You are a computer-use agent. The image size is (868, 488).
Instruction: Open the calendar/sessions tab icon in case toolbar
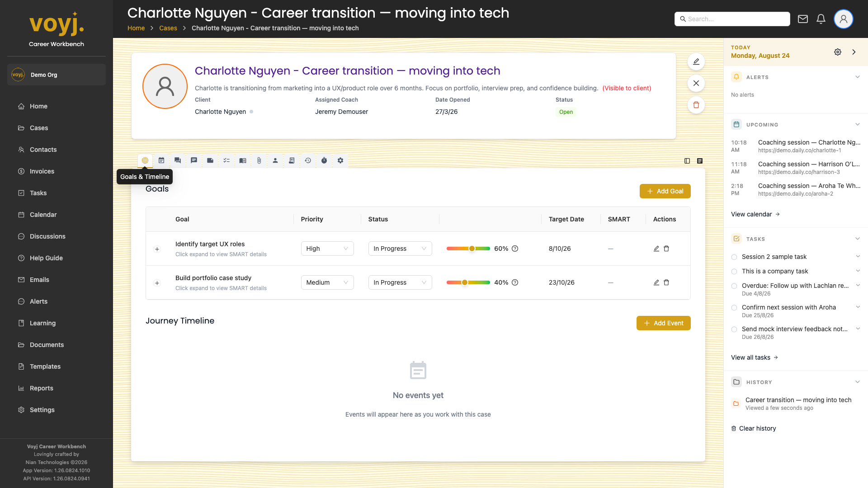pyautogui.click(x=161, y=160)
